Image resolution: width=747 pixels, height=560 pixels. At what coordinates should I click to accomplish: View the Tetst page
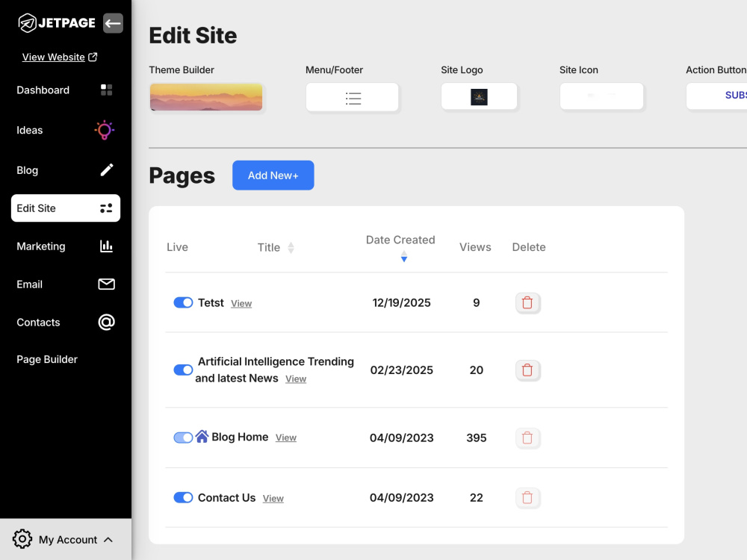point(241,304)
